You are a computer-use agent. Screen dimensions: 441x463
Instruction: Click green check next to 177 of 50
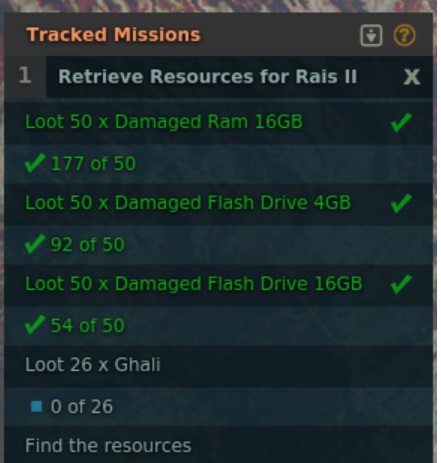[x=35, y=163]
